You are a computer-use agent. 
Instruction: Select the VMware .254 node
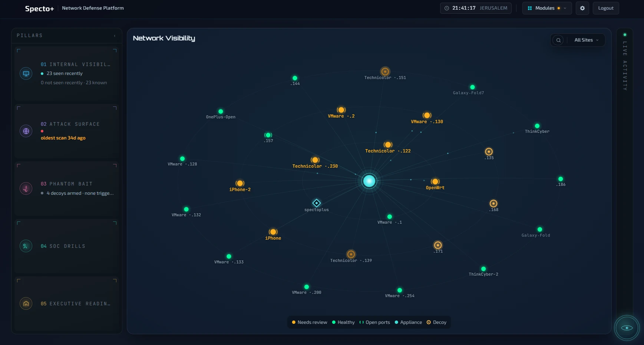click(x=400, y=290)
